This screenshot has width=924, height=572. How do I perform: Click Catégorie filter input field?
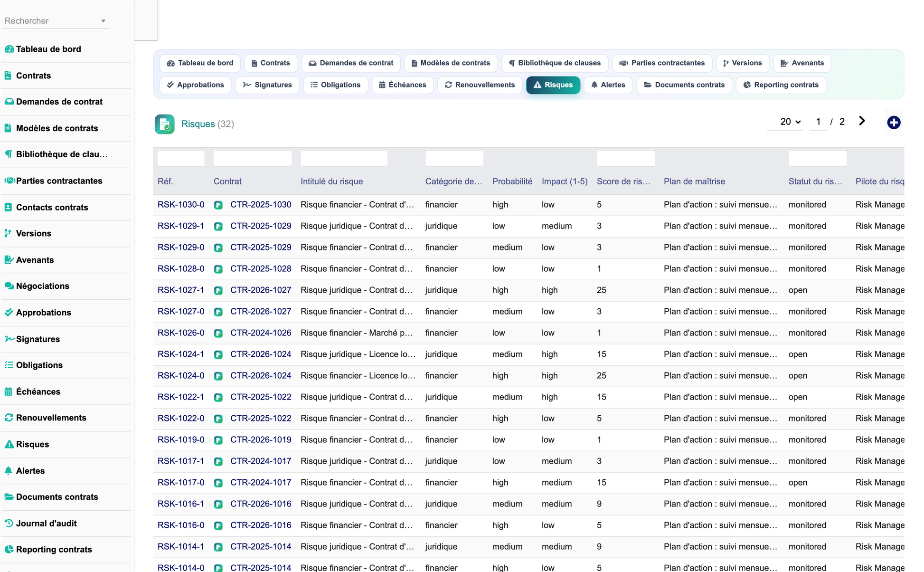click(x=454, y=159)
